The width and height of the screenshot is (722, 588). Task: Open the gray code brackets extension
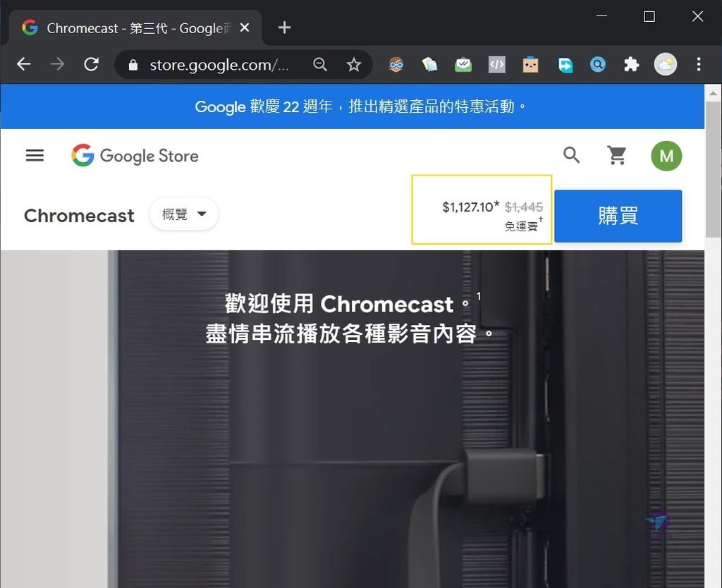coord(497,64)
